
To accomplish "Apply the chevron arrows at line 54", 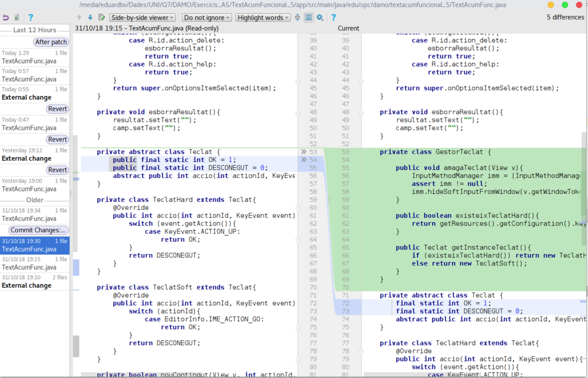I will (303, 159).
